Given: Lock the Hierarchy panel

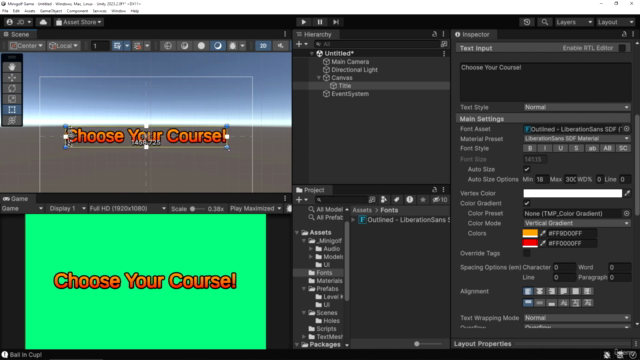Looking at the screenshot, I should [434, 34].
